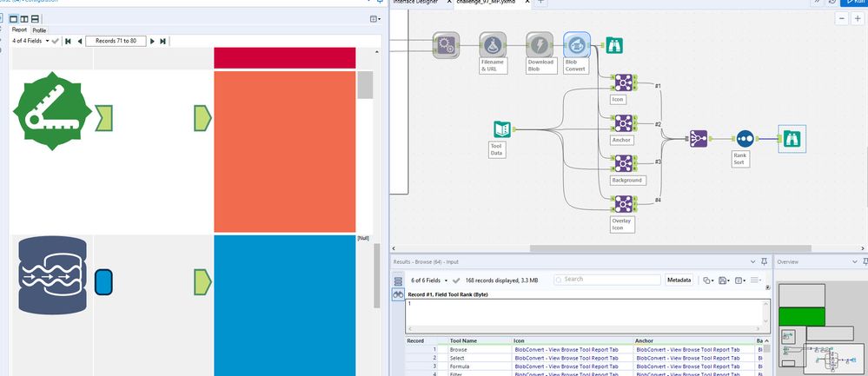Select the Filename & URL formula tool
868x376 pixels.
pos(493,45)
